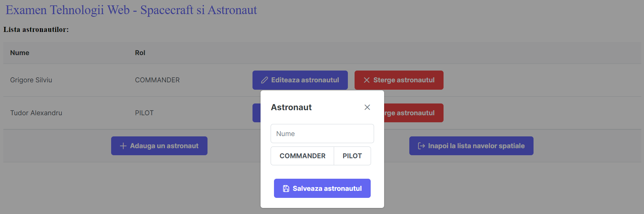Select PILOT as the astronaut role
The height and width of the screenshot is (214, 644).
pyautogui.click(x=352, y=156)
